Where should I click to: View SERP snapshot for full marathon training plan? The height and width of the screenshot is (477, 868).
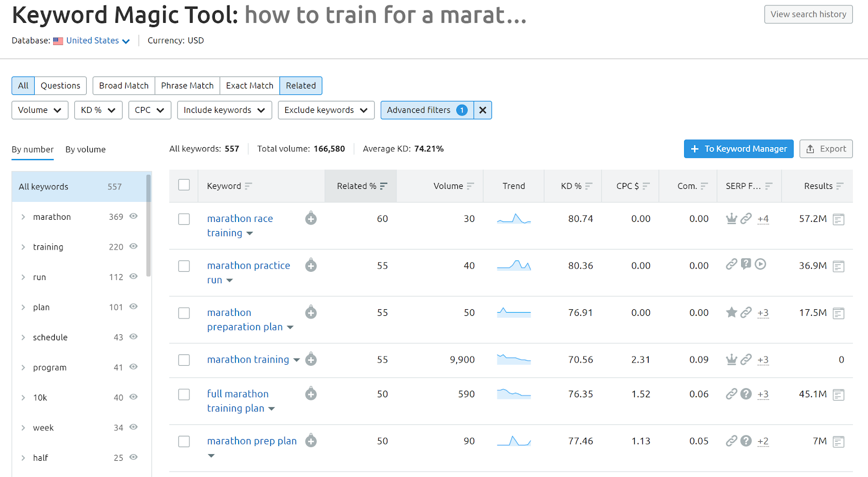(x=839, y=395)
